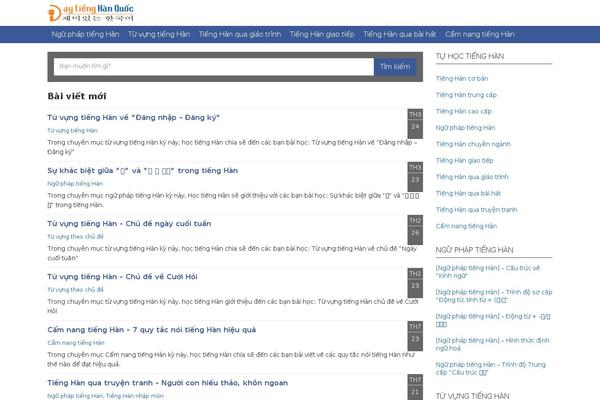Image resolution: width=600 pixels, height=400 pixels.
Task: Open sidebar post Hình thức định ngữ hoá
Action: (492, 344)
